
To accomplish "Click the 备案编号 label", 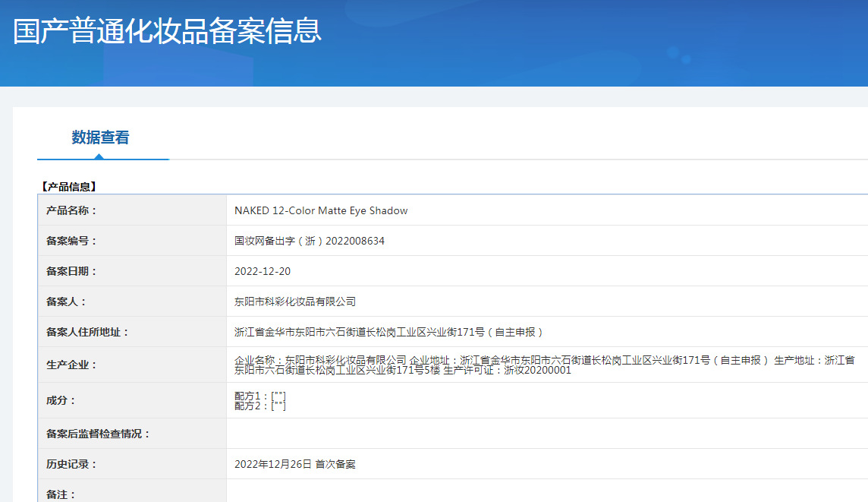I will pyautogui.click(x=71, y=241).
